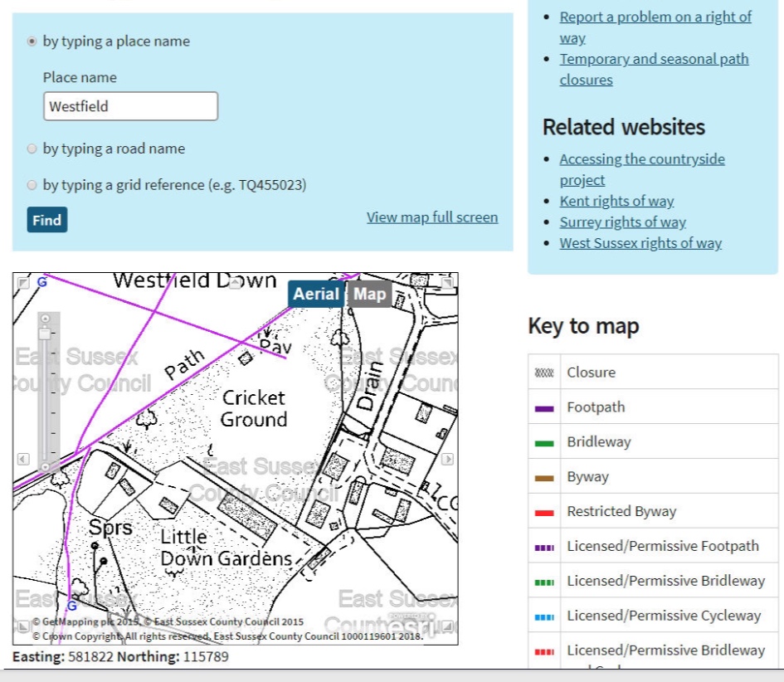Click the Related websites heading

[x=624, y=127]
